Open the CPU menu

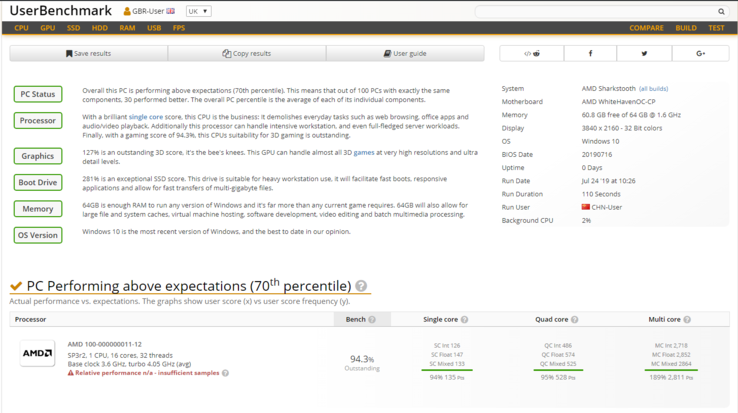click(21, 28)
